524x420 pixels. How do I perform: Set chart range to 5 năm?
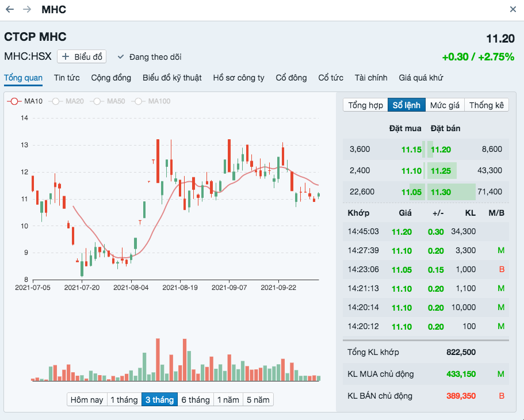click(x=258, y=400)
